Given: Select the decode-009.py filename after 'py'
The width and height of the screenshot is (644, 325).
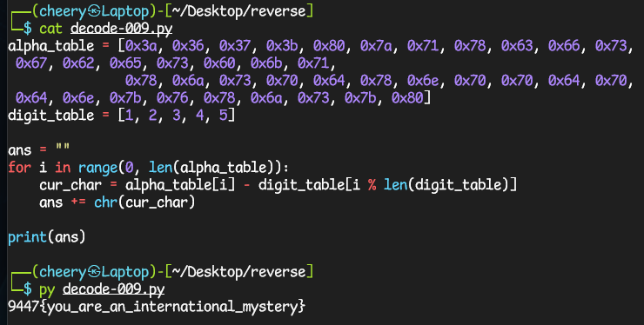Looking at the screenshot, I should pyautogui.click(x=114, y=289).
